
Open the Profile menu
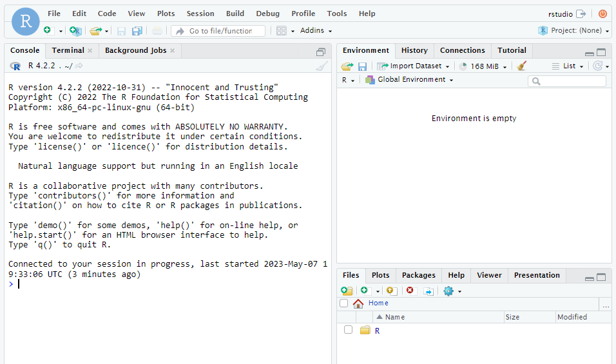[x=303, y=14]
